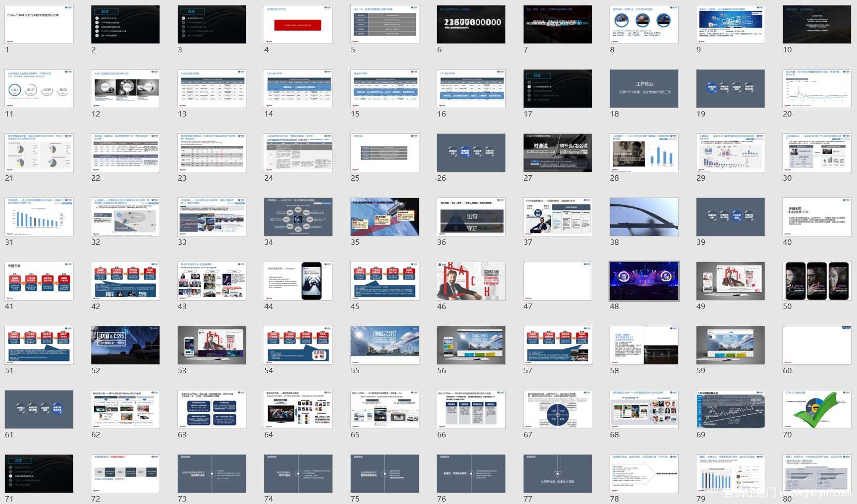This screenshot has width=857, height=504.
Task: Select slide 60 blank slide
Action: 817,345
